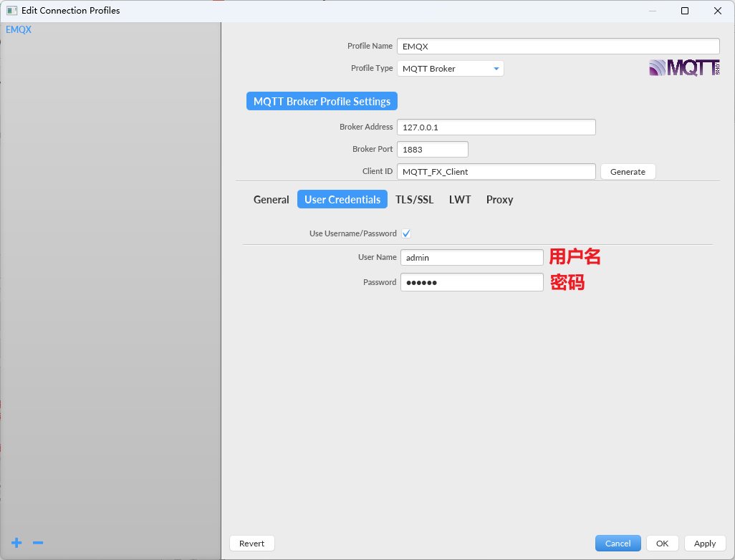Click the Apply button

(704, 543)
